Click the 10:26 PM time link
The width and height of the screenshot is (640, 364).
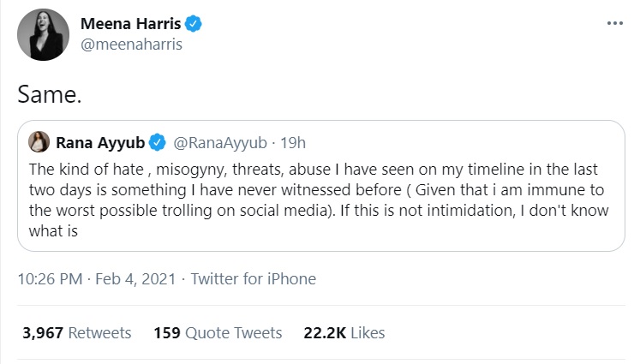47,278
